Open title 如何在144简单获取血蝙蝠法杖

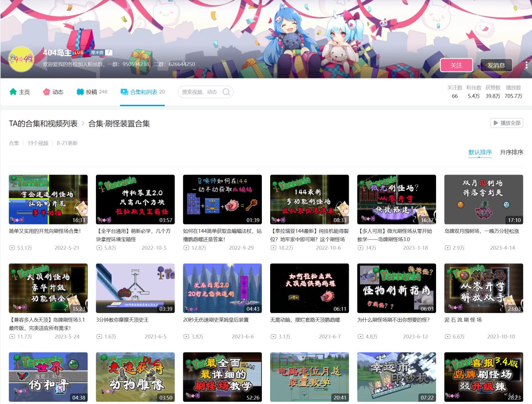coord(222,235)
